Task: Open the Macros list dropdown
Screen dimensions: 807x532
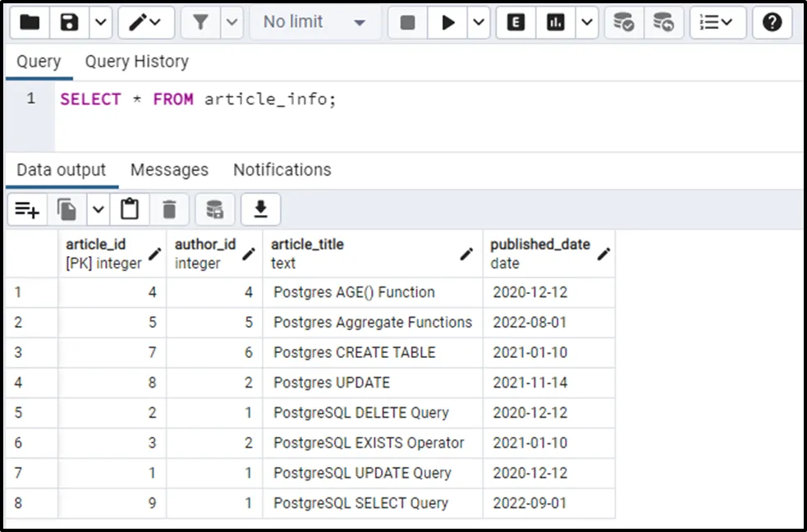Action: pyautogui.click(x=717, y=22)
